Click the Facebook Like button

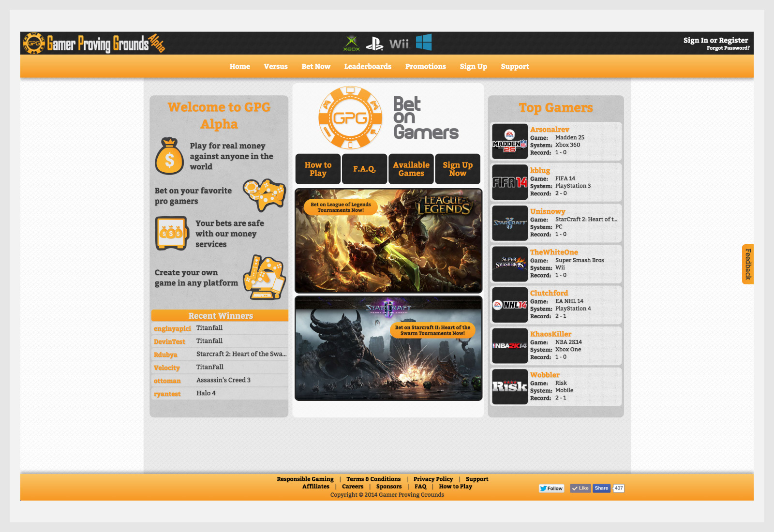(580, 488)
